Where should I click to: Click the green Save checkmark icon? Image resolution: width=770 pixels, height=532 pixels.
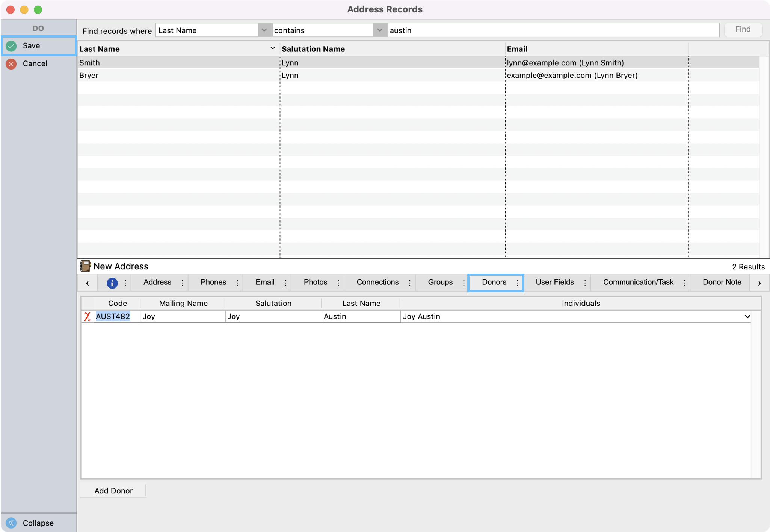[11, 46]
